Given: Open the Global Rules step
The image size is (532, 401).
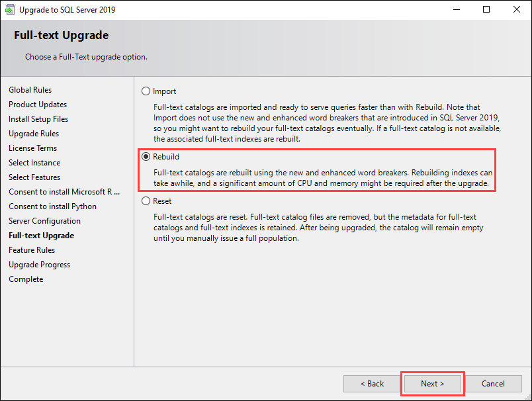Looking at the screenshot, I should (x=30, y=90).
